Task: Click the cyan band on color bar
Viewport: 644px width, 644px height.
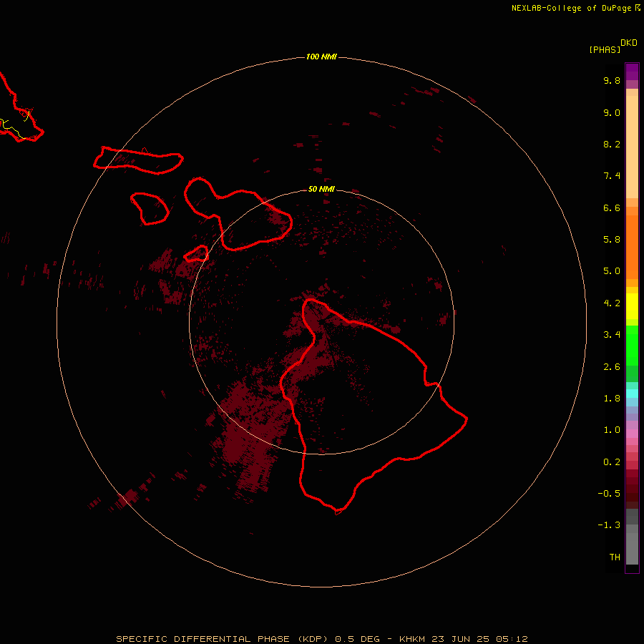Action: tap(632, 394)
